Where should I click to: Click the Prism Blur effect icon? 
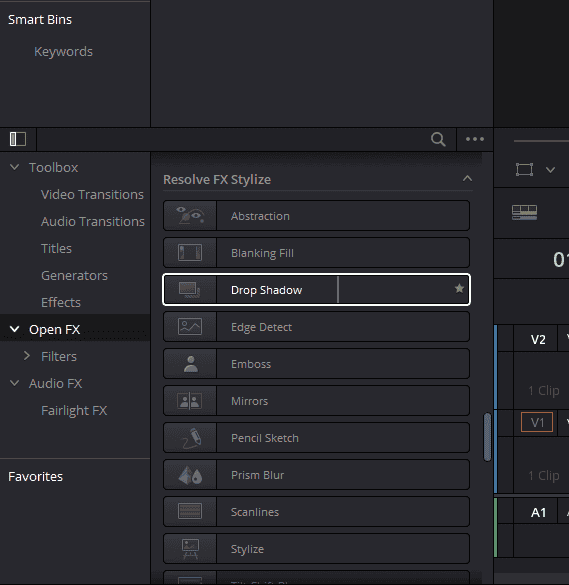[x=190, y=474]
